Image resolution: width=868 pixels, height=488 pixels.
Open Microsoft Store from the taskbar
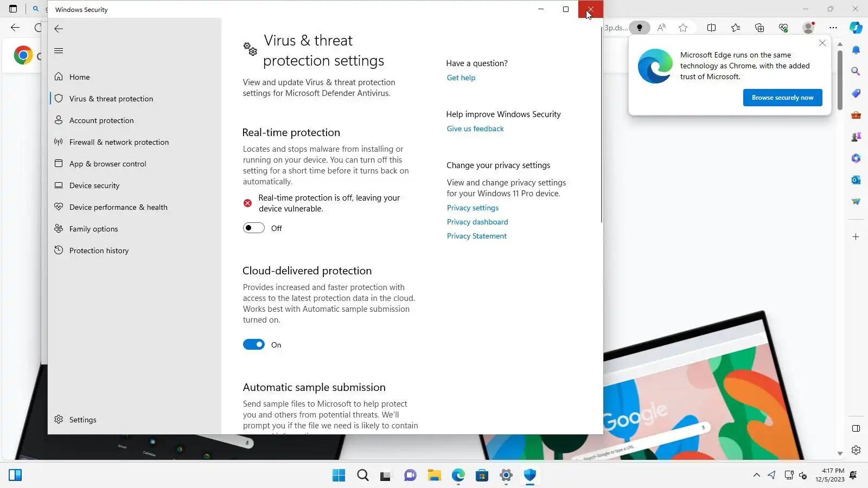482,476
